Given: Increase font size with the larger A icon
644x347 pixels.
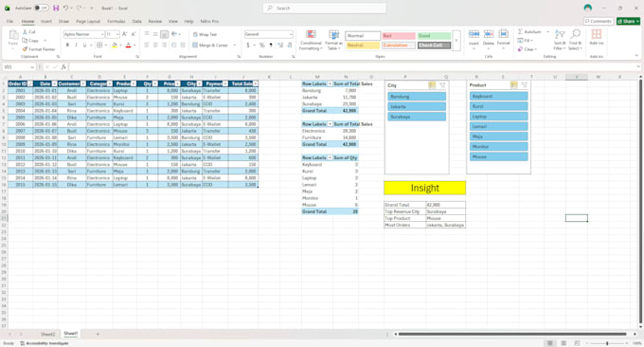Looking at the screenshot, I should point(125,34).
